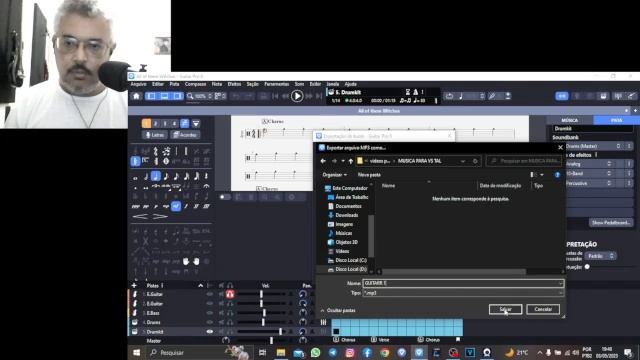This screenshot has width=640, height=360.
Task: Select the highlighted quarter note duration
Action: 156,176
